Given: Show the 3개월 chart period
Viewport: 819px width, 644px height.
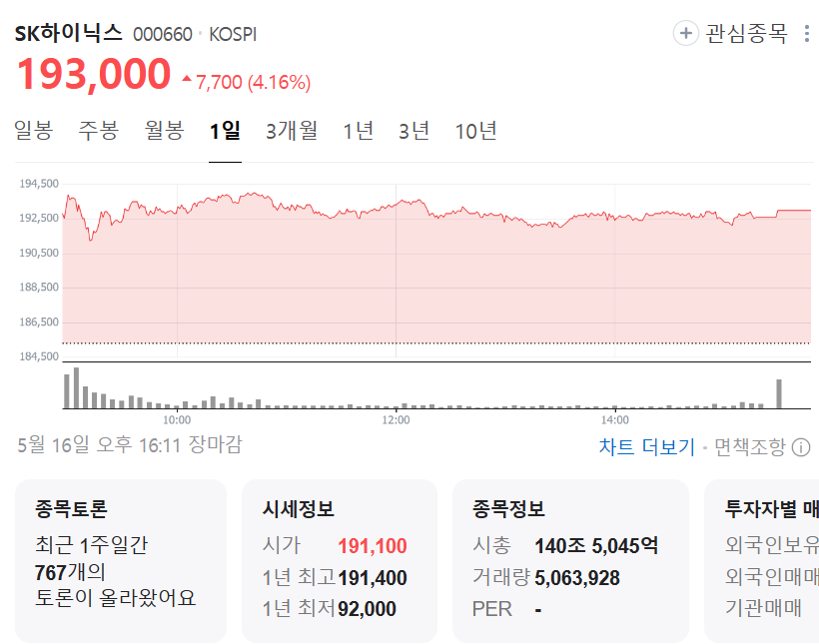Looking at the screenshot, I should point(292,131).
